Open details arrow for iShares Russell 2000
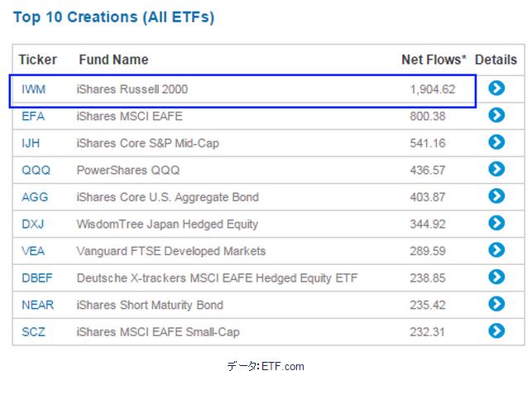The width and height of the screenshot is (532, 395). point(496,88)
